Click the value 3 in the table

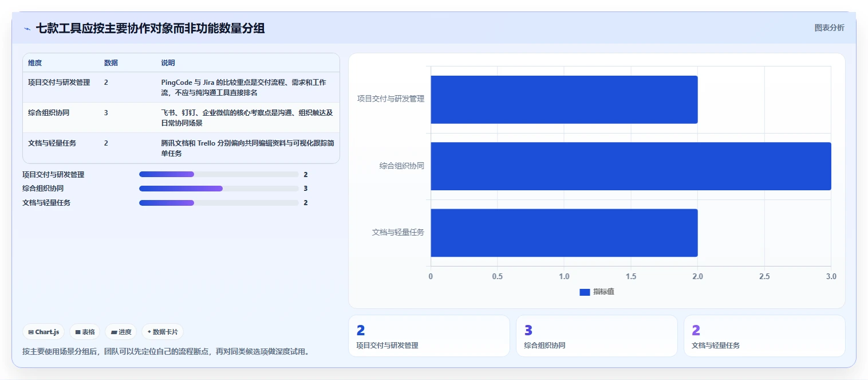(106, 113)
